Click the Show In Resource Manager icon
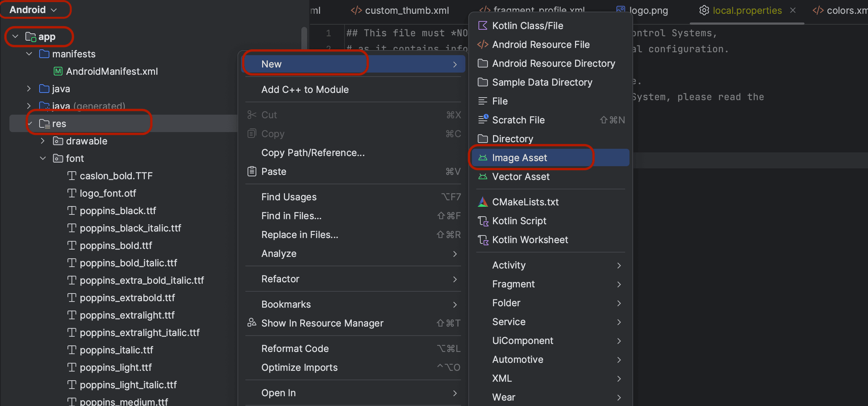 (x=252, y=323)
